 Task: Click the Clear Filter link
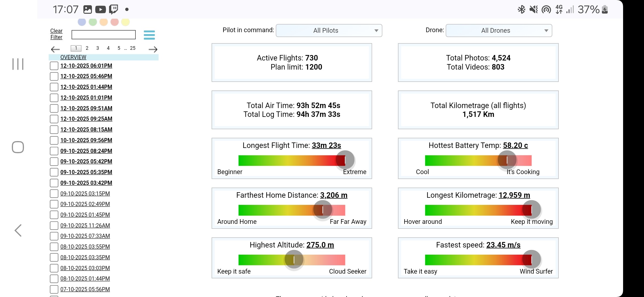pos(56,34)
